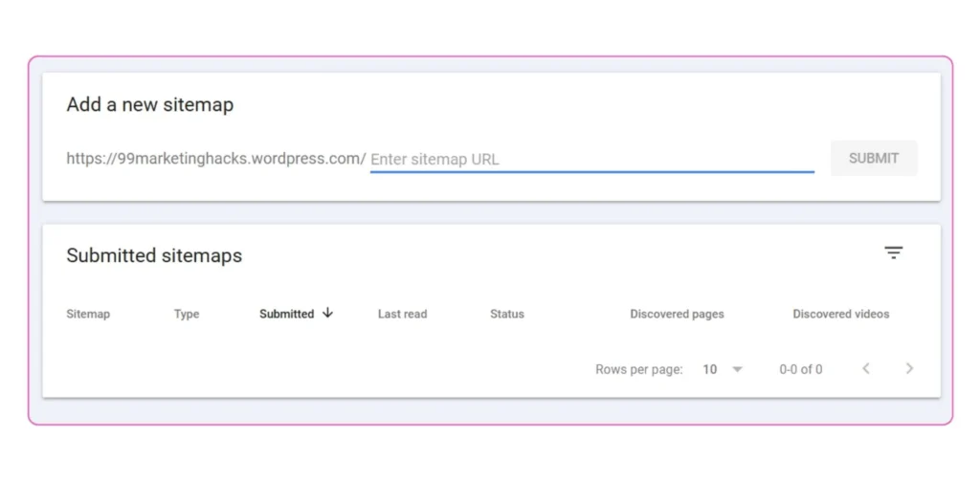This screenshot has width=980, height=481.
Task: Select the rows per page value 10
Action: [709, 369]
